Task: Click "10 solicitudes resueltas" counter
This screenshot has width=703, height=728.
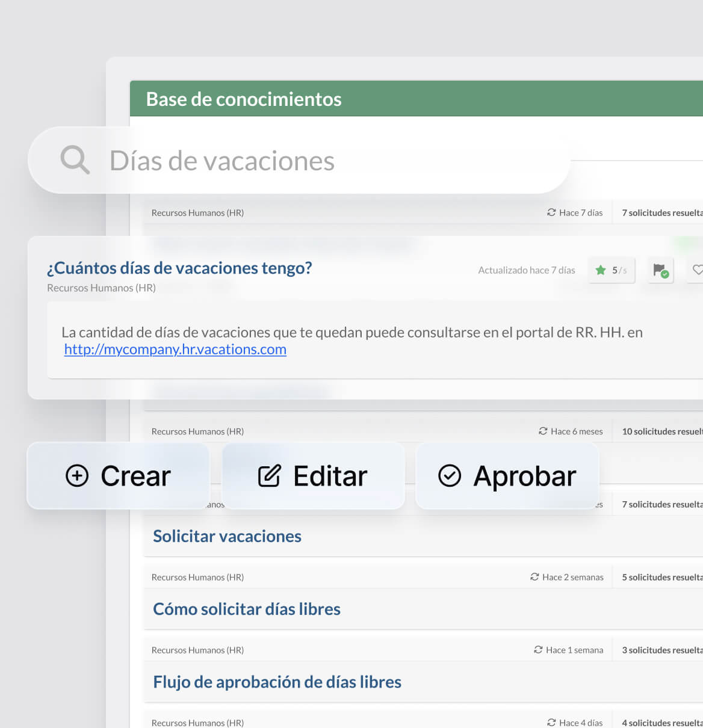Action: (662, 431)
